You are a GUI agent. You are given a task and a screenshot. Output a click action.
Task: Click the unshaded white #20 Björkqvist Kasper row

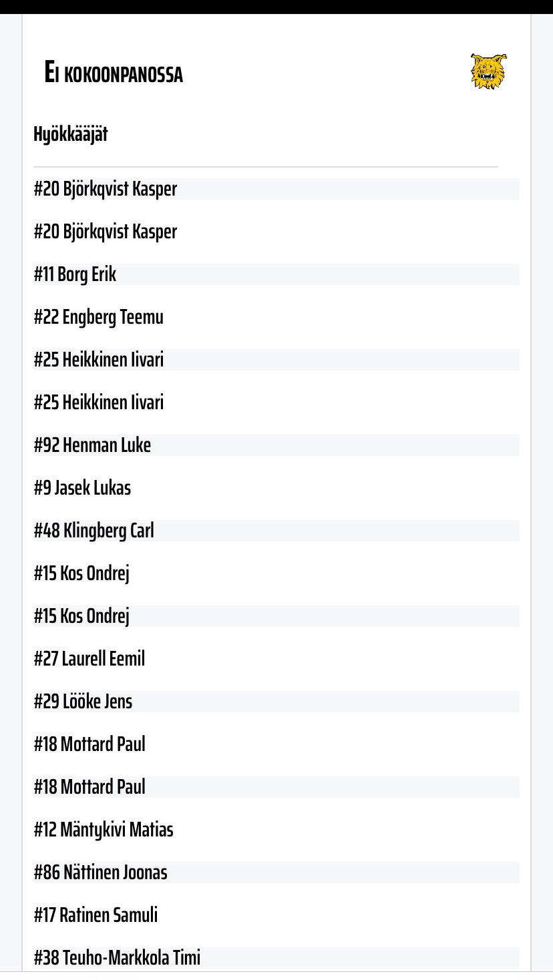tap(106, 232)
